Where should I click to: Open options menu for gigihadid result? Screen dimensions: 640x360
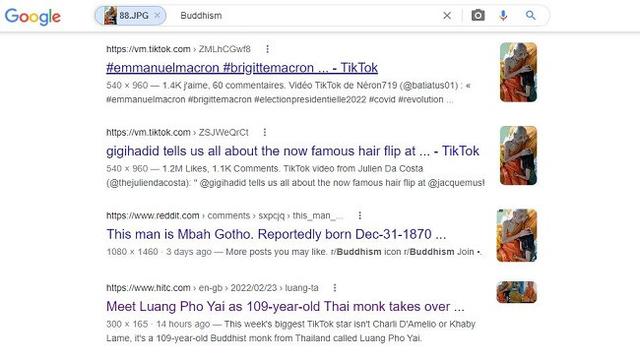point(264,132)
